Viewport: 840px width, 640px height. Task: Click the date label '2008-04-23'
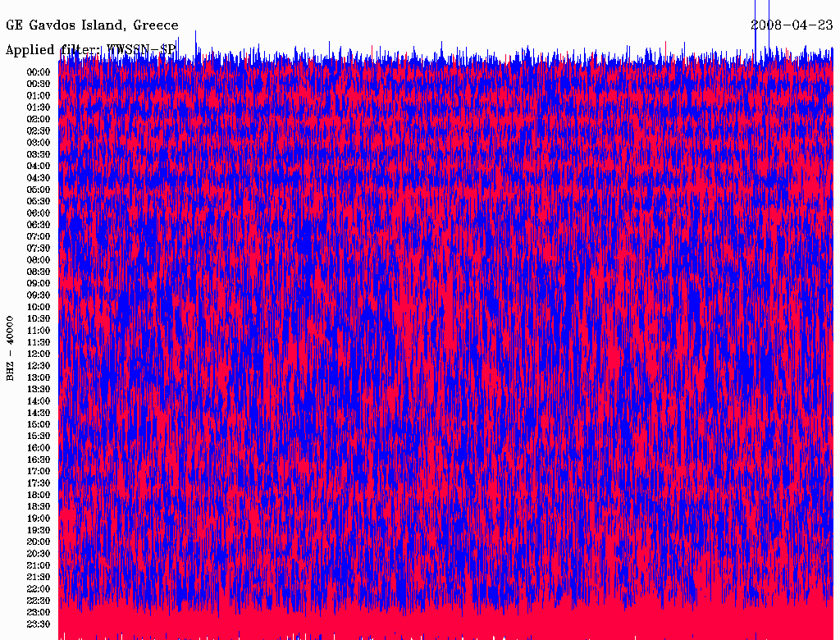[792, 25]
